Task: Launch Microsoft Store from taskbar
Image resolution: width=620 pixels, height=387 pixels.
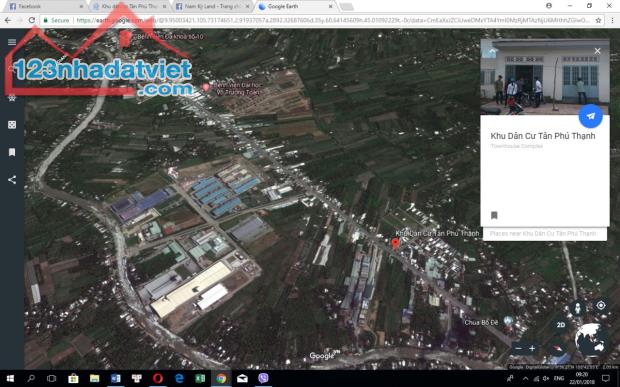Action: point(73,378)
